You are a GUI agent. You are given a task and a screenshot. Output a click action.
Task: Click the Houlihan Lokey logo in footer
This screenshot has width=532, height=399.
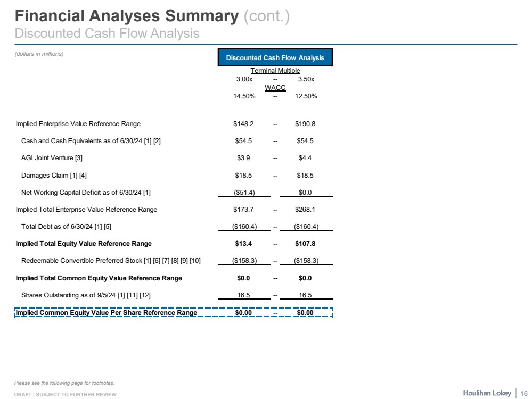point(487,393)
